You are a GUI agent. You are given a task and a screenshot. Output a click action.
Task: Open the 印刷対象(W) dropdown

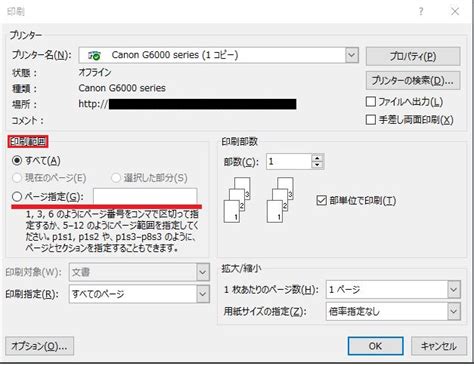(x=203, y=272)
